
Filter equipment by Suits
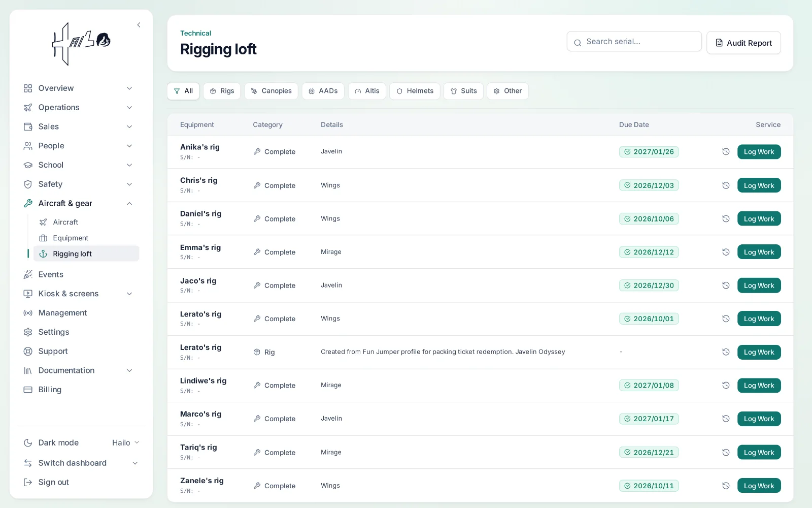point(463,91)
